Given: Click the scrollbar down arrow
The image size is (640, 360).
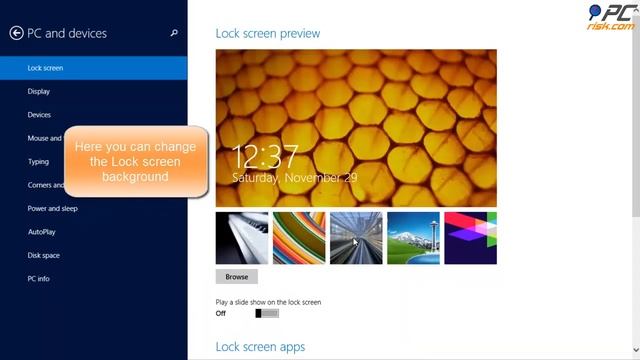Looking at the screenshot, I should [x=636, y=350].
